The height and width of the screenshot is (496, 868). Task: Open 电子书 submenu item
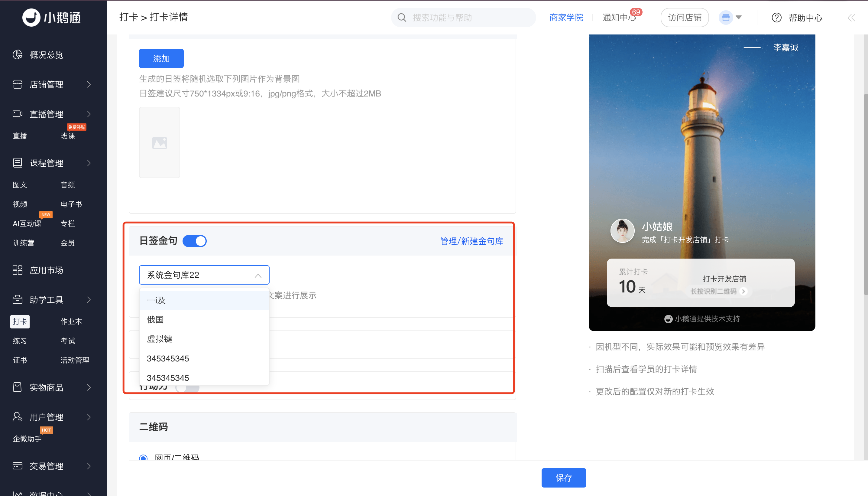[71, 204]
